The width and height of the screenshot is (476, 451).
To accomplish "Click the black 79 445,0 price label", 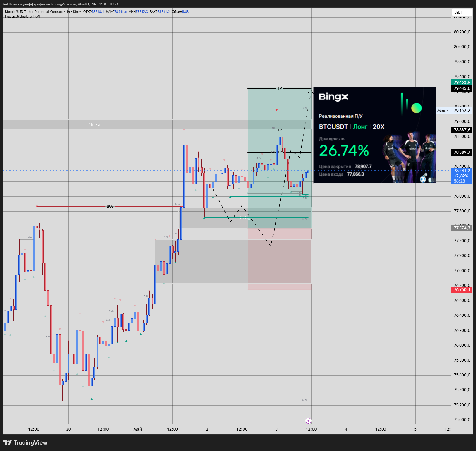I will tap(461, 88).
